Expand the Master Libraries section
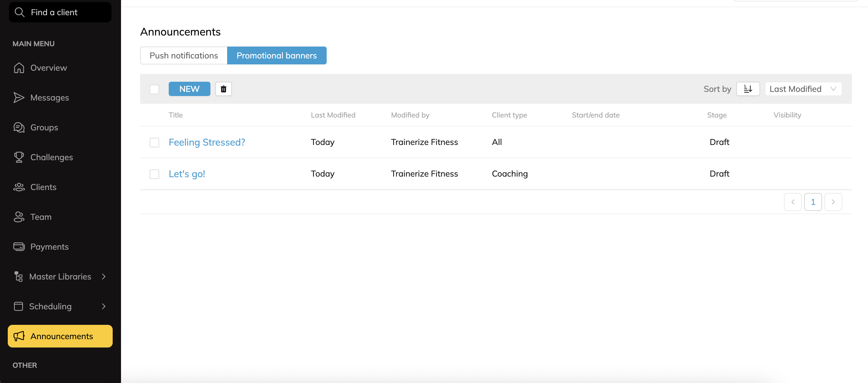This screenshot has width=868, height=383. [60, 277]
